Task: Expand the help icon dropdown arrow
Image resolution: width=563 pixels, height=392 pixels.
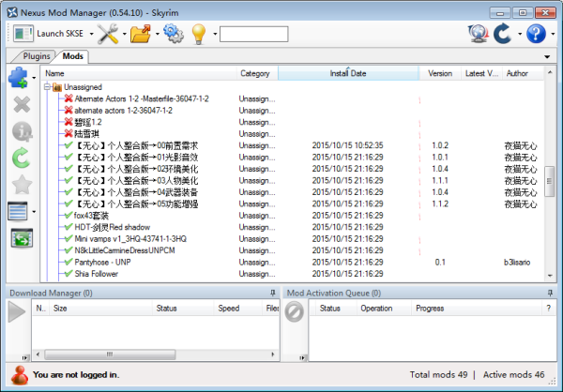Action: 553,34
